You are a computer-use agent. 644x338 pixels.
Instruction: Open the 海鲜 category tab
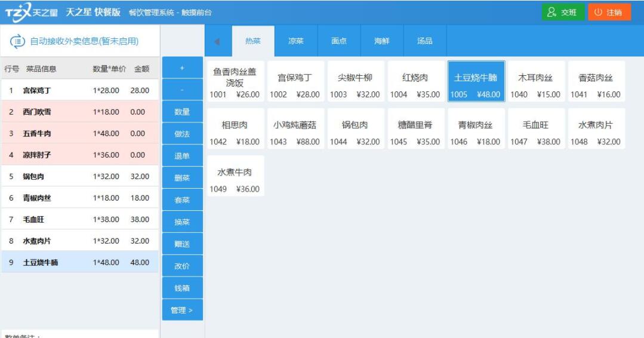pos(382,41)
